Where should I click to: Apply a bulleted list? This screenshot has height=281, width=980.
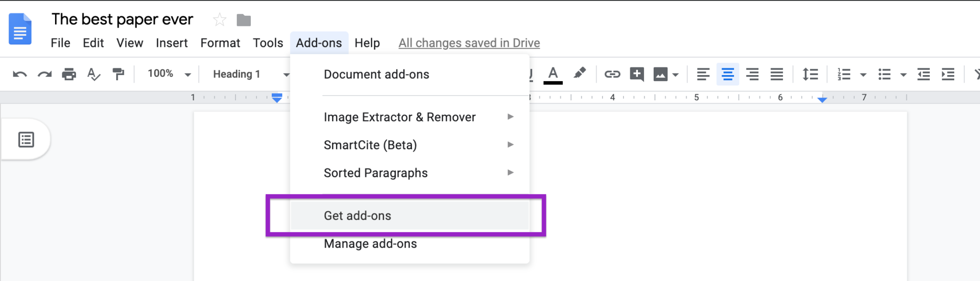[x=884, y=74]
